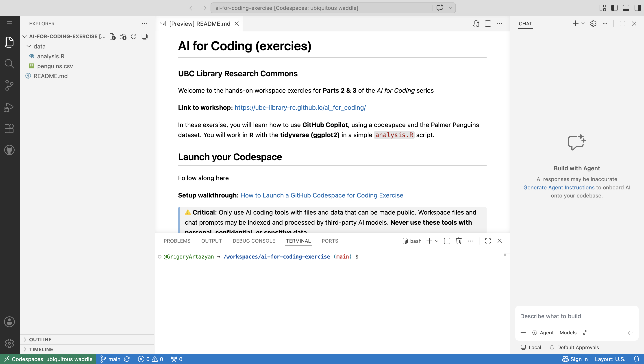
Task: Focus the Describe what to build input
Action: pyautogui.click(x=577, y=316)
